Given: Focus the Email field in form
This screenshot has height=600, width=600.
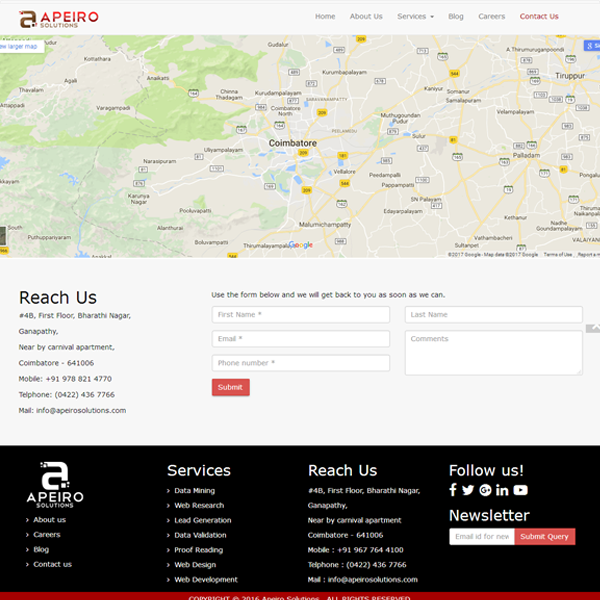Looking at the screenshot, I should pos(301,339).
